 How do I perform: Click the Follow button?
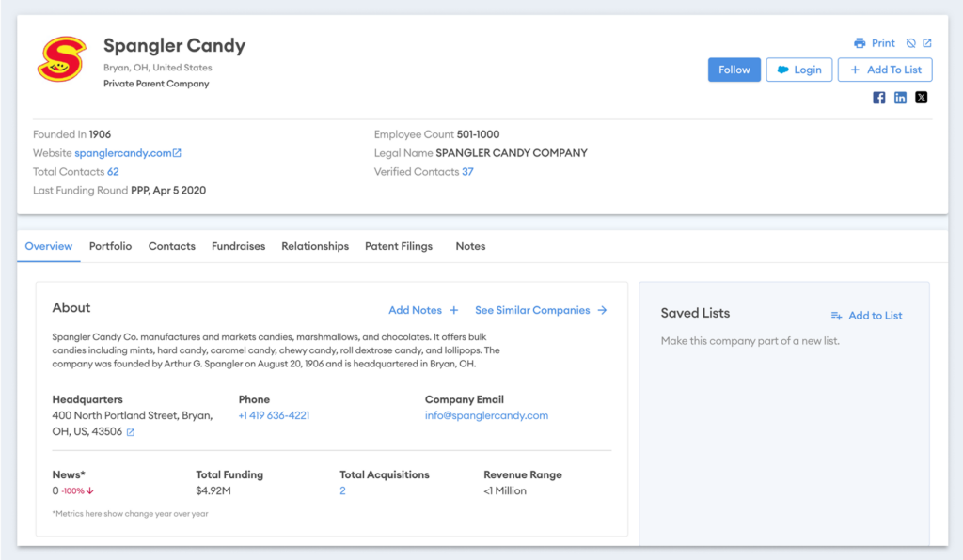[x=734, y=70]
